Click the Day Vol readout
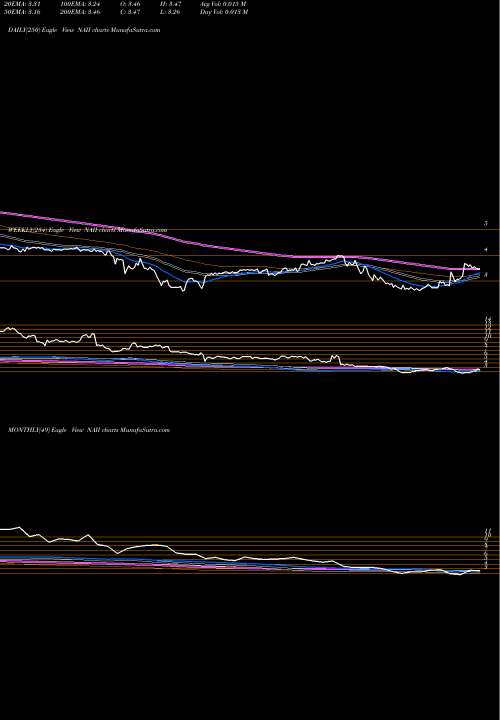The image size is (500, 720). pos(224,12)
